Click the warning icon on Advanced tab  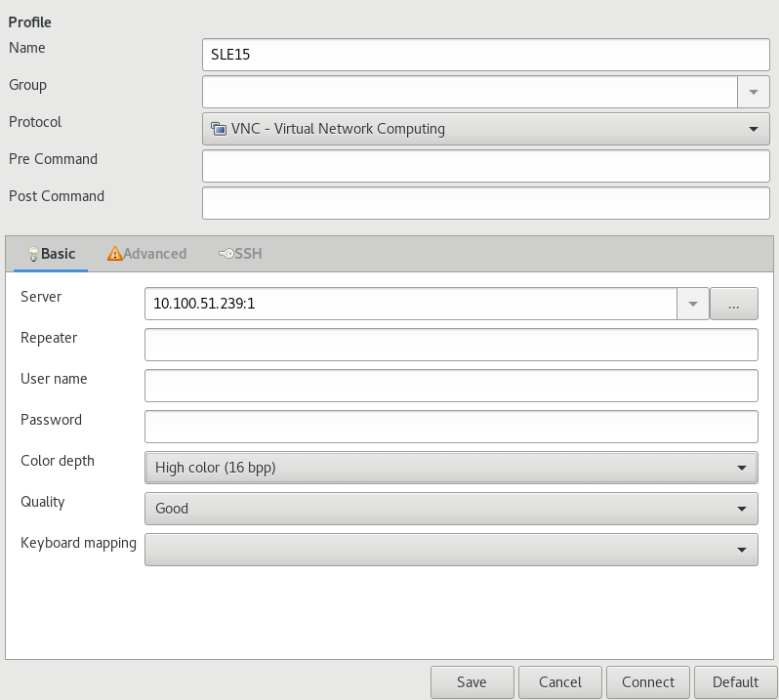115,254
